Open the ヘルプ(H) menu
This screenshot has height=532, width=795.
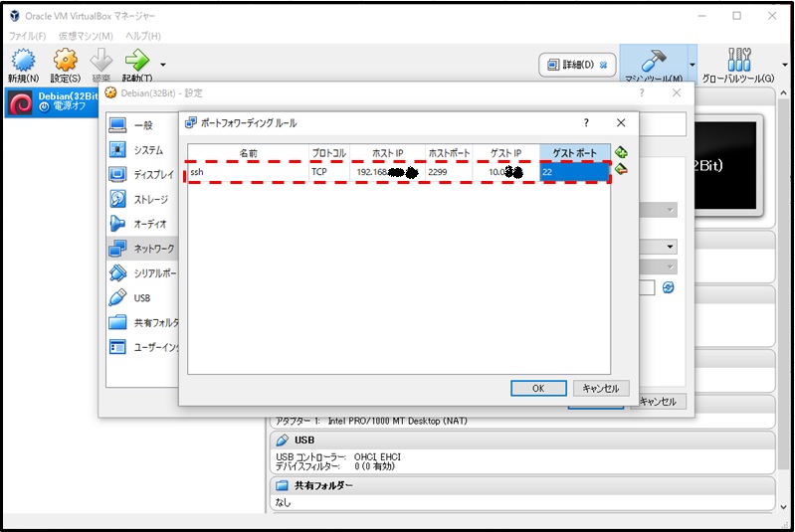point(143,36)
